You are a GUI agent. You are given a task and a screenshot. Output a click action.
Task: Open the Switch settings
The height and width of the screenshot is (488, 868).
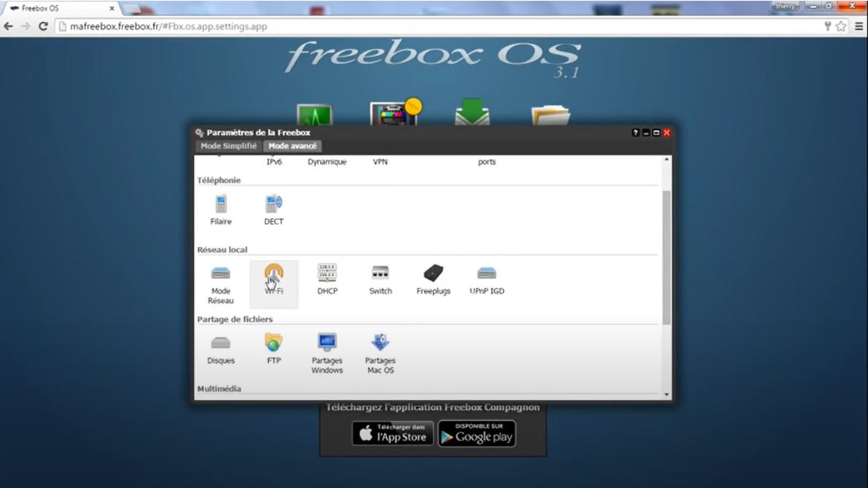pyautogui.click(x=380, y=280)
